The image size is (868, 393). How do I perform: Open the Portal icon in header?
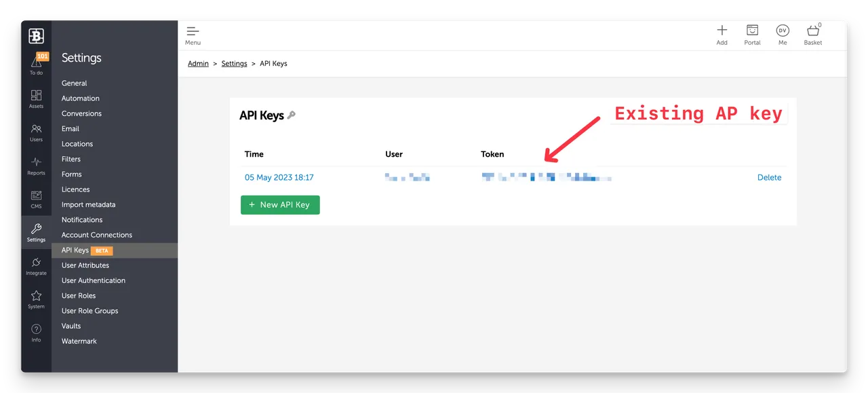752,31
